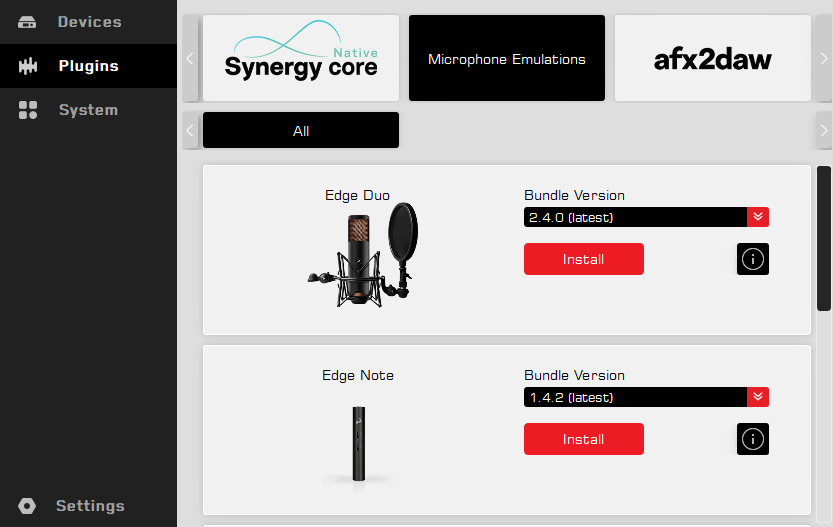Install the Edge Note bundle

[584, 439]
